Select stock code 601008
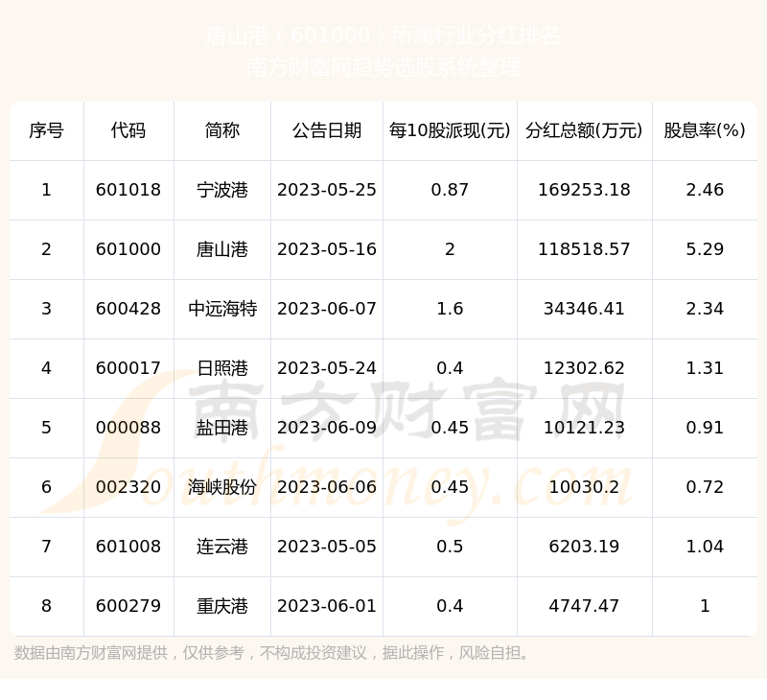Image resolution: width=767 pixels, height=700 pixels. pyautogui.click(x=128, y=547)
